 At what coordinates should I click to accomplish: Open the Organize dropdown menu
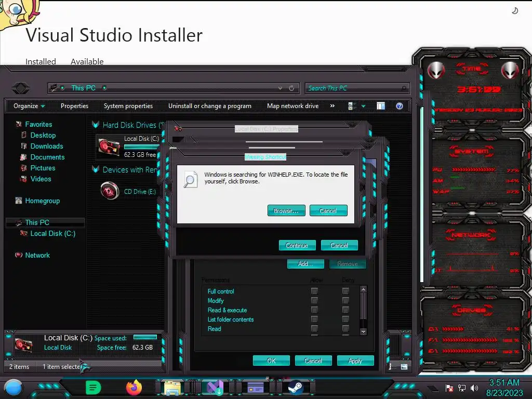[29, 106]
